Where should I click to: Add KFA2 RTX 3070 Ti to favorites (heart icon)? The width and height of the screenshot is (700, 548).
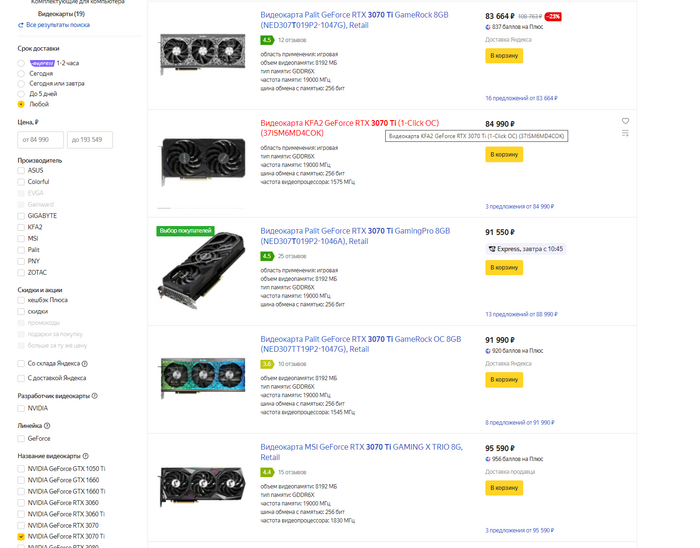coord(625,121)
